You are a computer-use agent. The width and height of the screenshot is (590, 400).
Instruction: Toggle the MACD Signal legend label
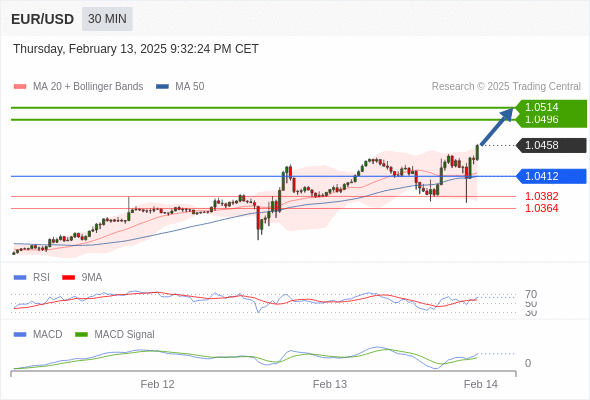pos(124,335)
